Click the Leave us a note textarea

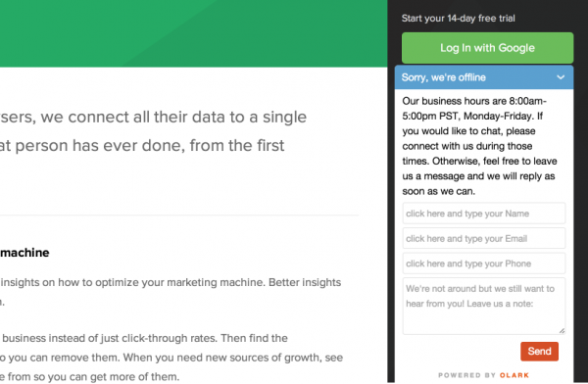tap(484, 306)
